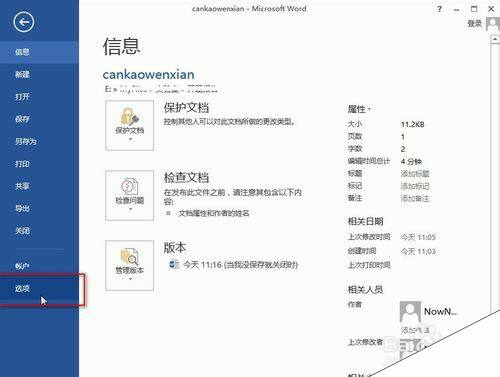Click the 4 分钟 editing time value
This screenshot has height=377, width=500.
click(x=411, y=162)
